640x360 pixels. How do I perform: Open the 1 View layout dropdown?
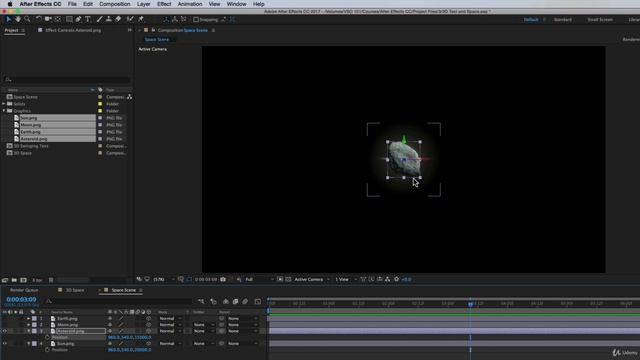click(346, 279)
